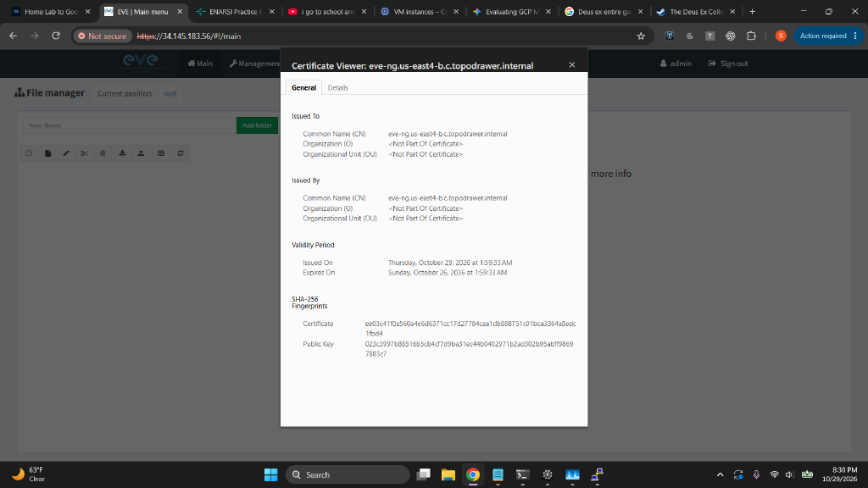868x488 pixels.
Task: Click the root breadcrumb link
Action: point(170,93)
